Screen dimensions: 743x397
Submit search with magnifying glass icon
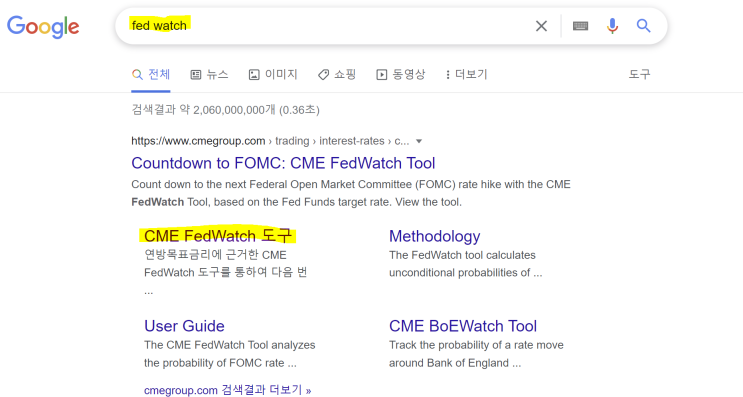(643, 26)
